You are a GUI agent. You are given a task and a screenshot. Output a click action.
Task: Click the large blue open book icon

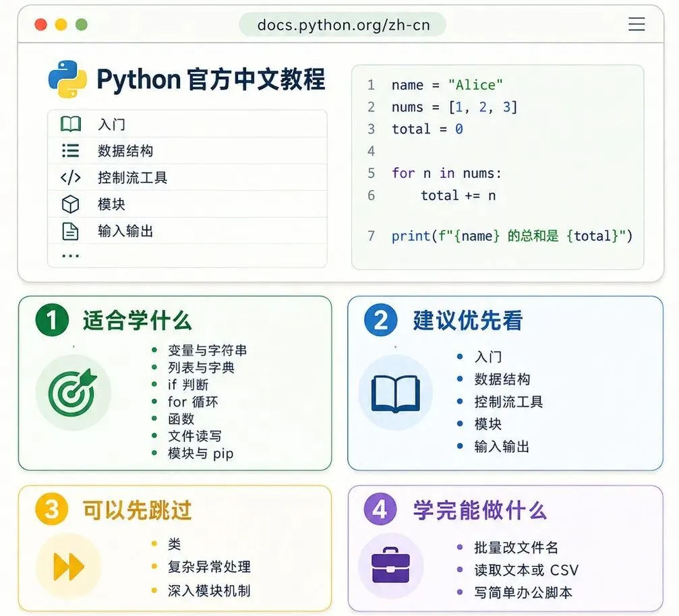tap(396, 393)
